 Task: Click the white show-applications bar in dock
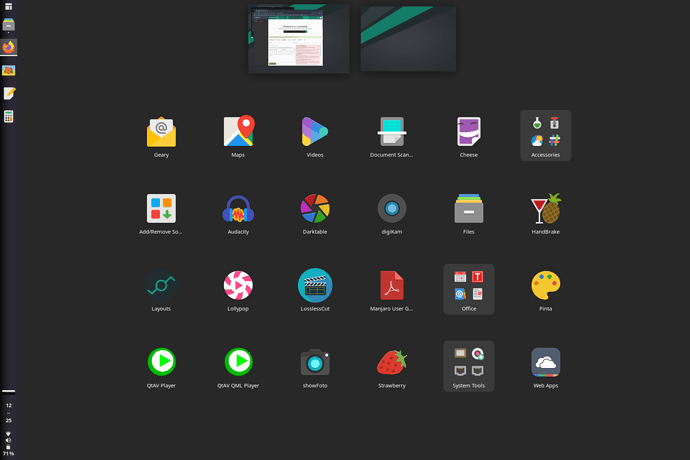coord(8,391)
